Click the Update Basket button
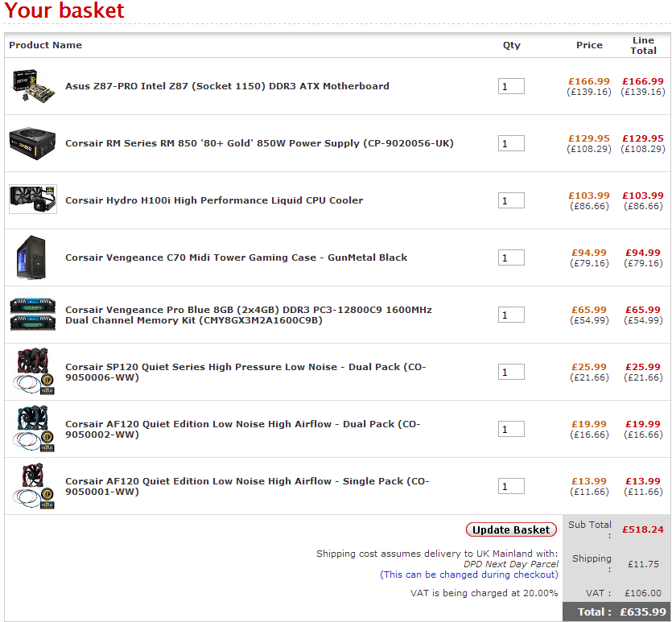This screenshot has height=622, width=672. pos(511,529)
